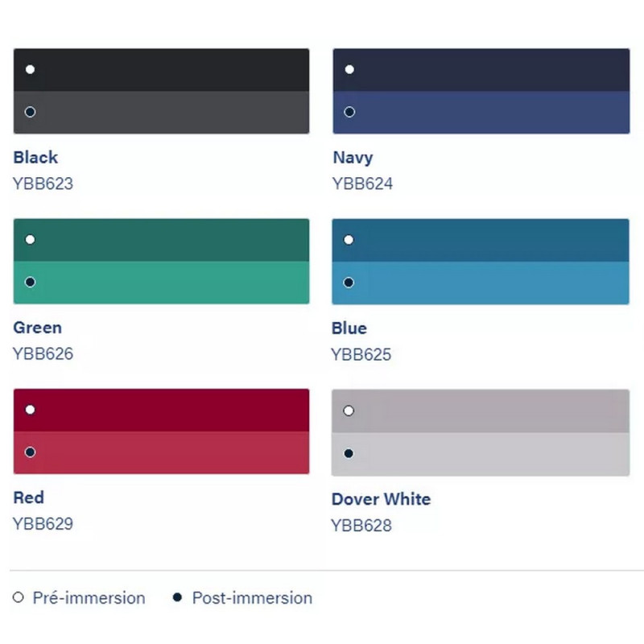This screenshot has height=644, width=644.
Task: Click the Black post-immersion dark dot
Action: pyautogui.click(x=30, y=112)
